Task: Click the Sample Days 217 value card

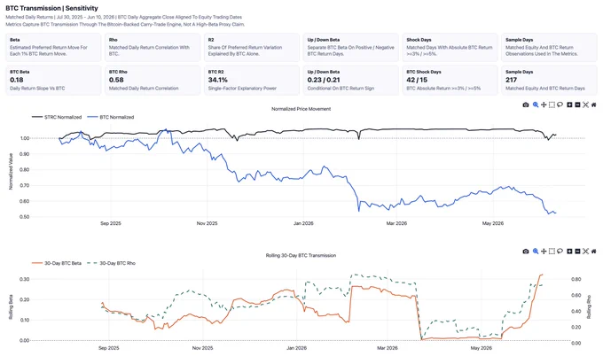Action: pyautogui.click(x=549, y=80)
